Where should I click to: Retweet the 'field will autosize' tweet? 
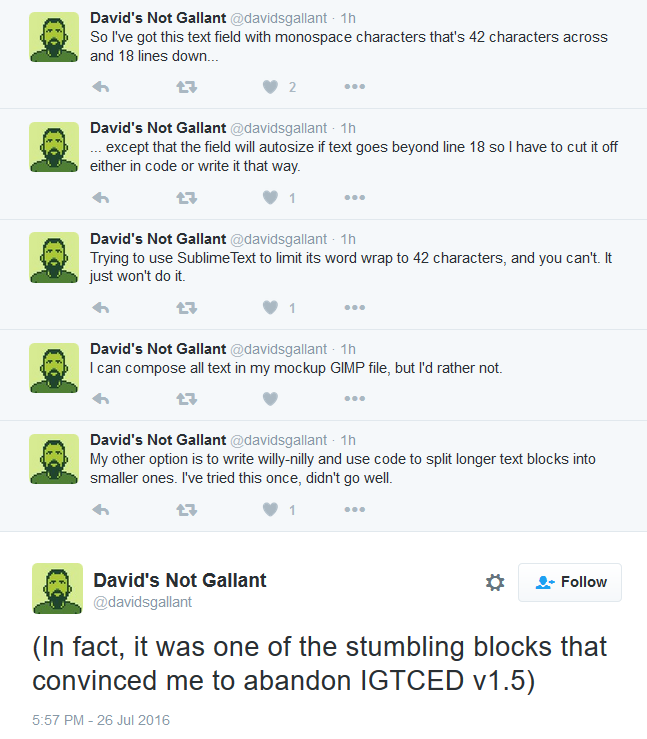tap(187, 198)
